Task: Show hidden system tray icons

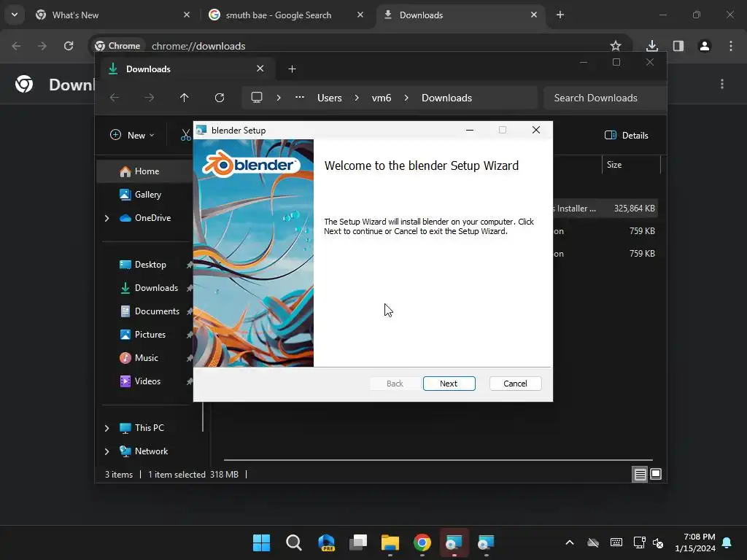Action: (569, 542)
